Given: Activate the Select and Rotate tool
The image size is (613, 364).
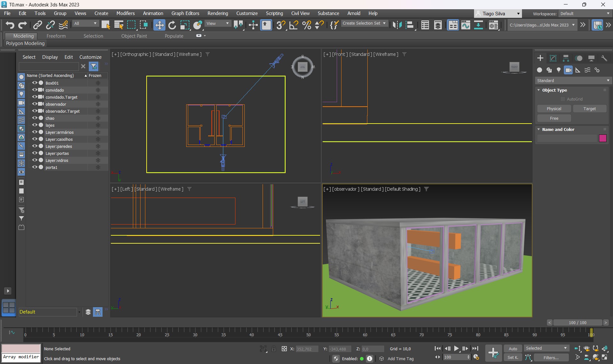Looking at the screenshot, I should (x=172, y=25).
